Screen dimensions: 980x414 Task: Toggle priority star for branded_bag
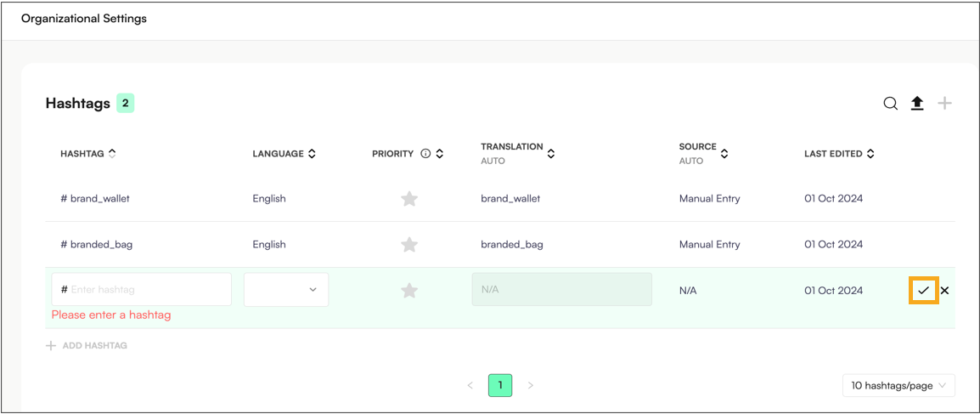(x=408, y=245)
